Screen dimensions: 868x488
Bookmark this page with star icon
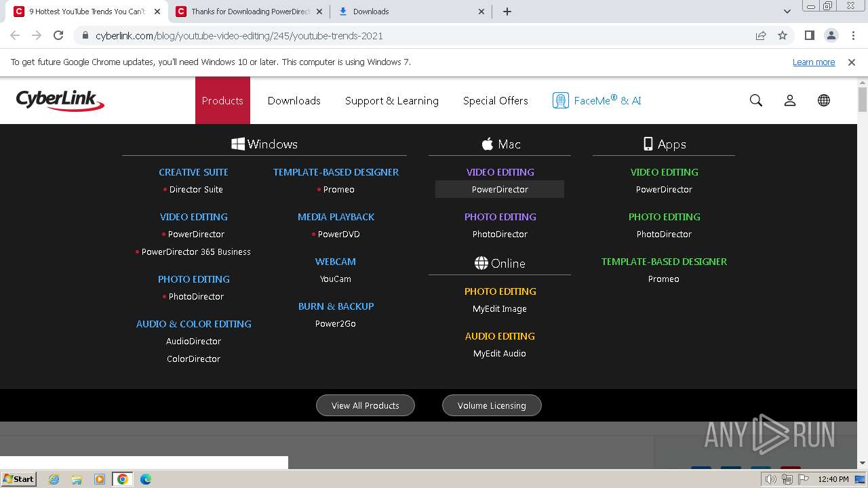783,36
